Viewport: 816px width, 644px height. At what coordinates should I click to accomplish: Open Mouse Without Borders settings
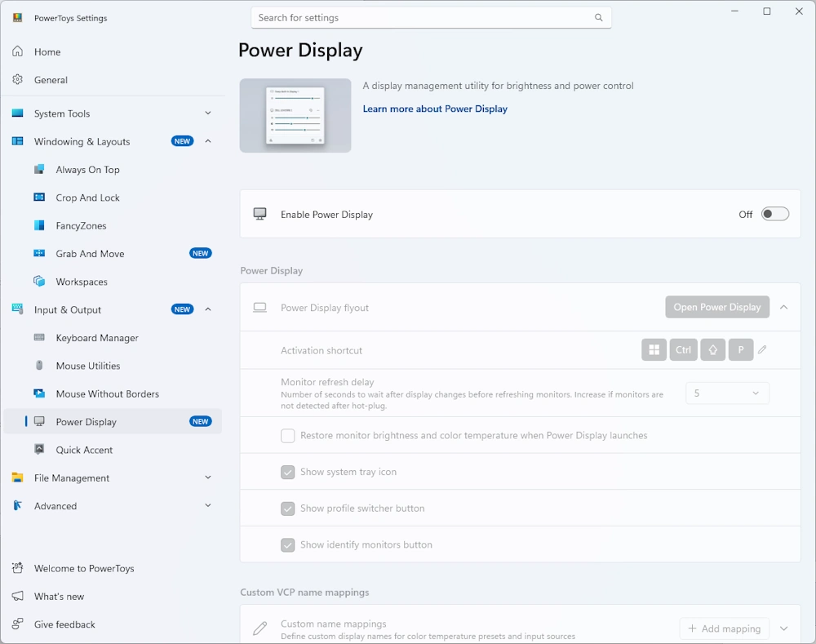(107, 394)
